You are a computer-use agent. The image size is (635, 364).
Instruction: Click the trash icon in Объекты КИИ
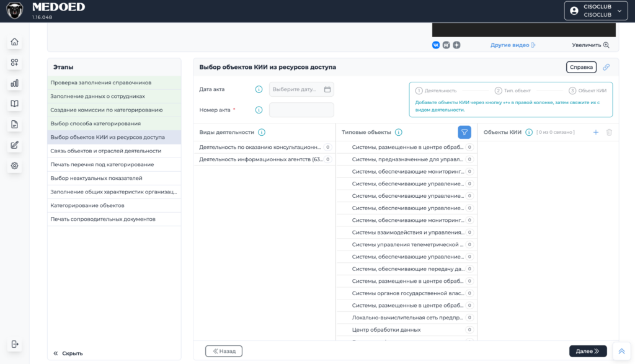point(609,133)
